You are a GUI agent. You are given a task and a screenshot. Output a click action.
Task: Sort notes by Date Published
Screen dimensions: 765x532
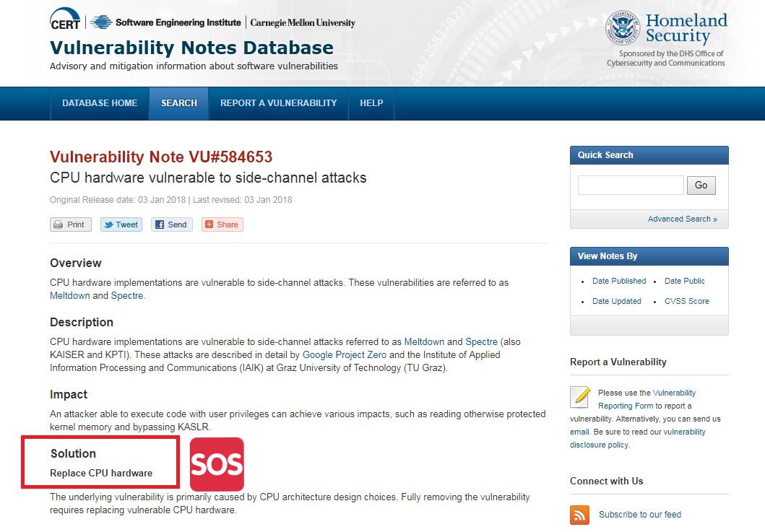(619, 281)
